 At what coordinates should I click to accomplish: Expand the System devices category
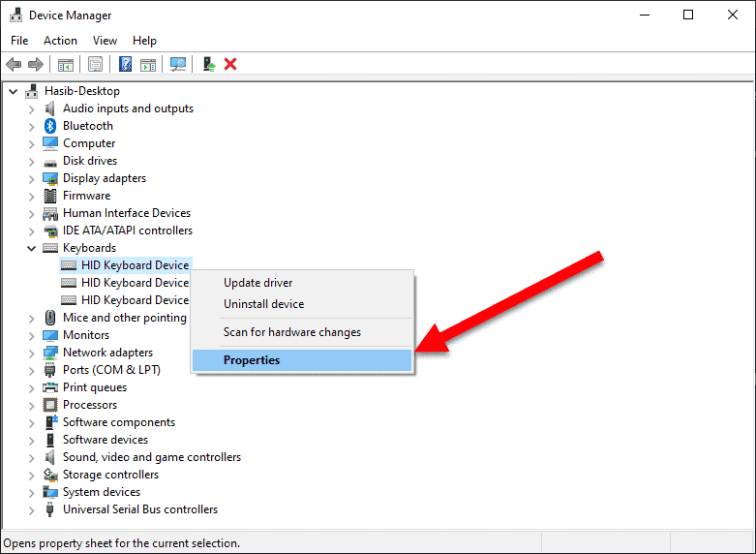[31, 492]
